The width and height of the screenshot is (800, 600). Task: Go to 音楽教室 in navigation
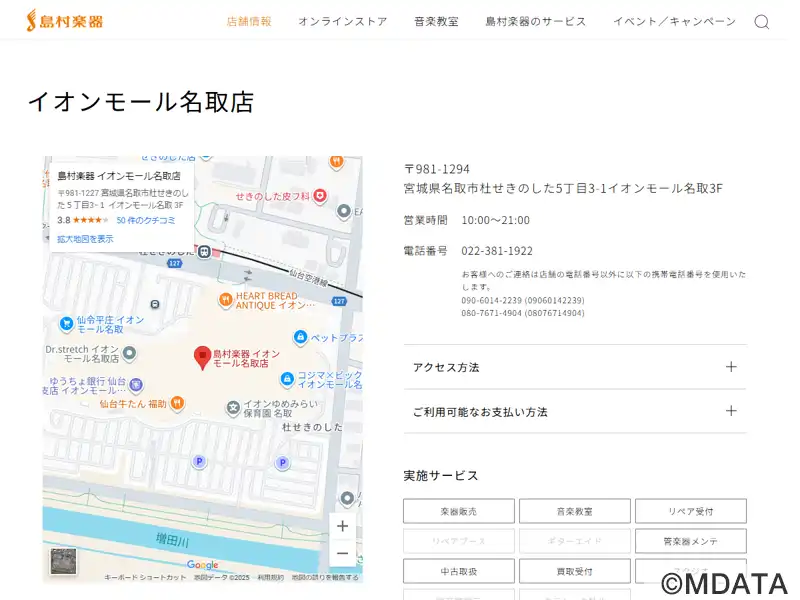click(436, 22)
